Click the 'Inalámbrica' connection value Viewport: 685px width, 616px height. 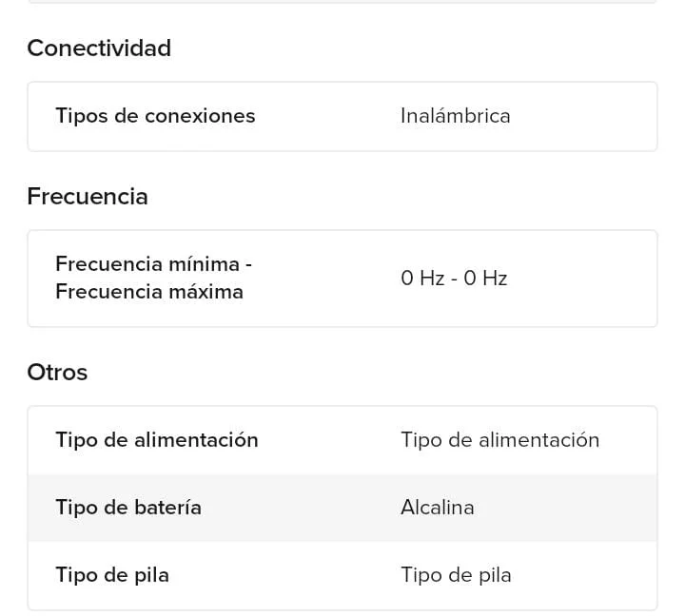pos(455,116)
